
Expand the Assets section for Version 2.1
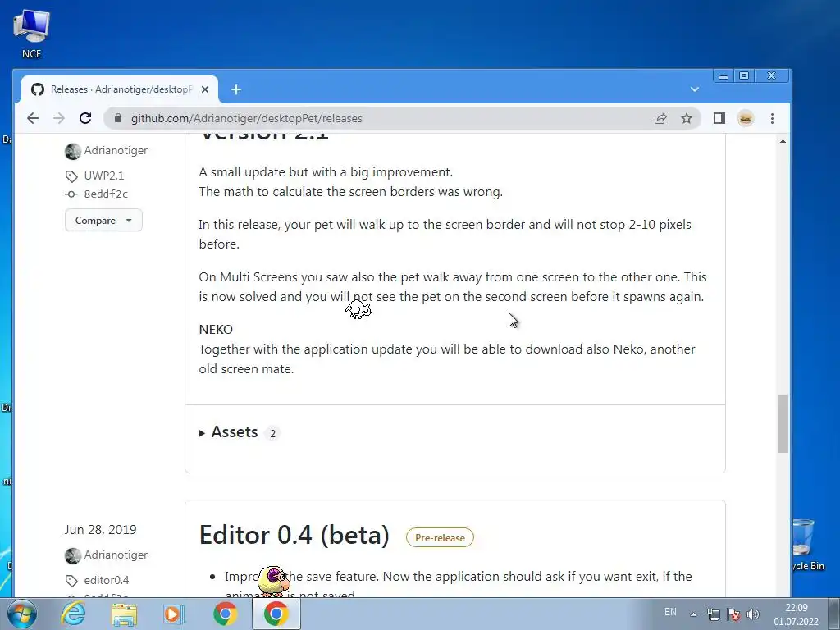point(228,431)
